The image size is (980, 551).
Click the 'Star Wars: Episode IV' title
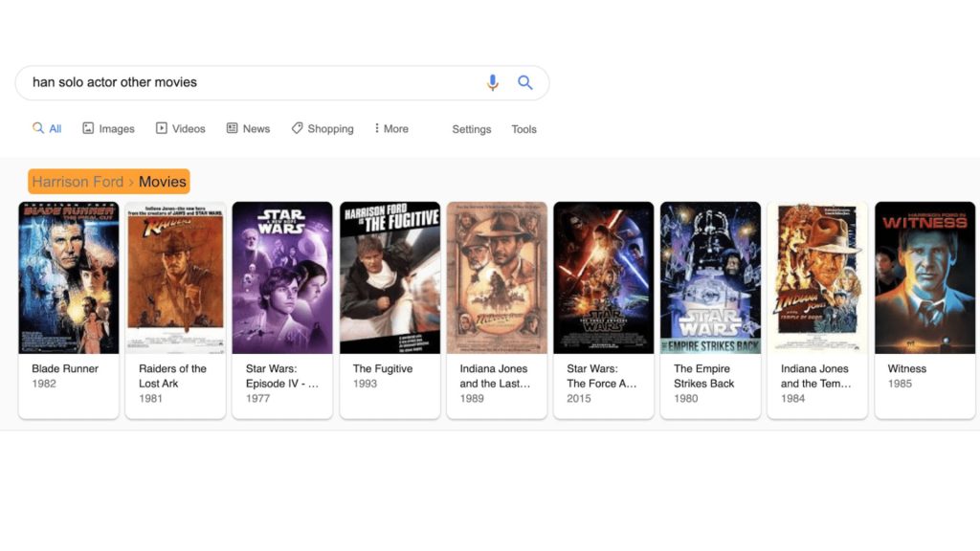[282, 376]
